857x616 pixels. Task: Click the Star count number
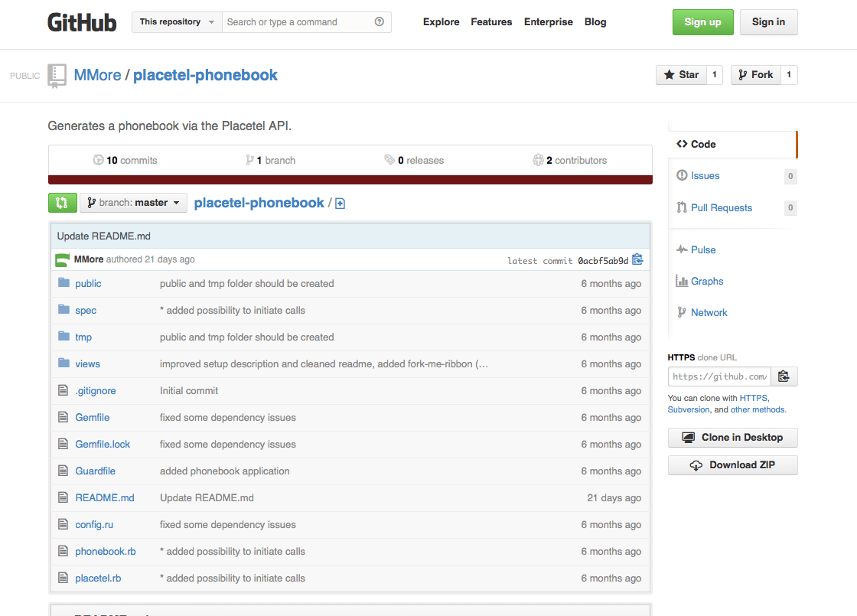tap(715, 75)
